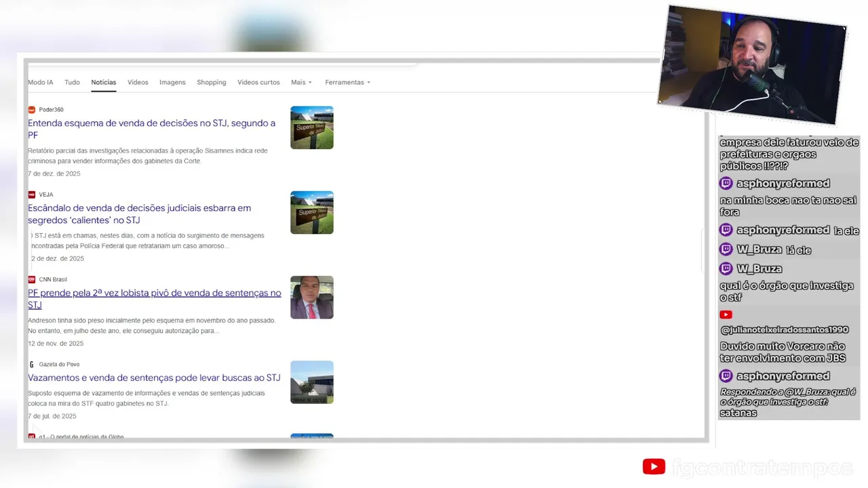Click Twitch icon beside W_Bruza's STF question

coord(726,268)
